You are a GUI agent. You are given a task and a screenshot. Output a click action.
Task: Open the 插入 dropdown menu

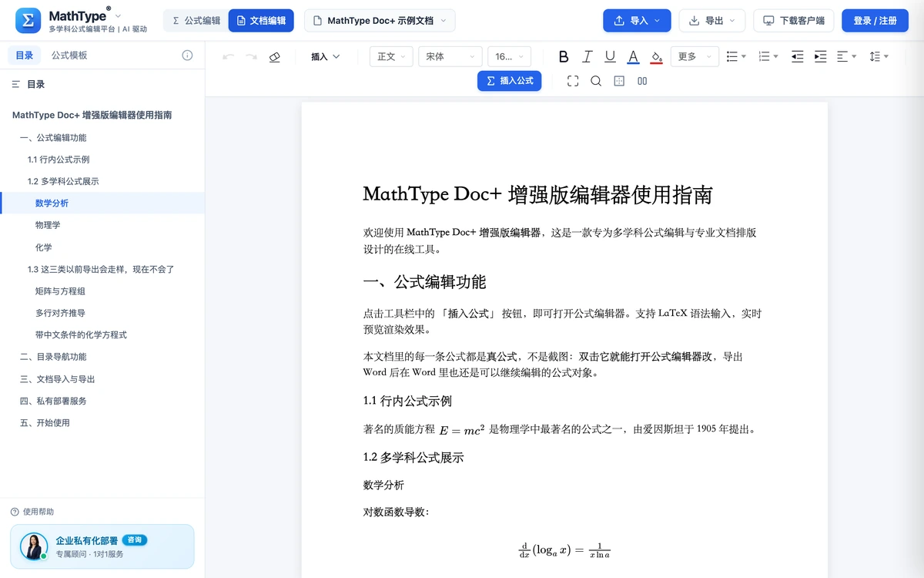(x=325, y=57)
